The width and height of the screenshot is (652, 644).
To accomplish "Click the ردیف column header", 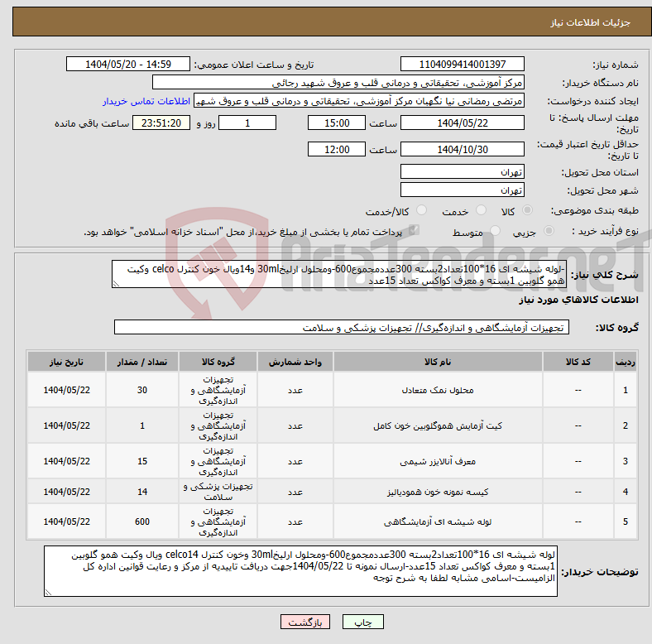I will pos(625,362).
